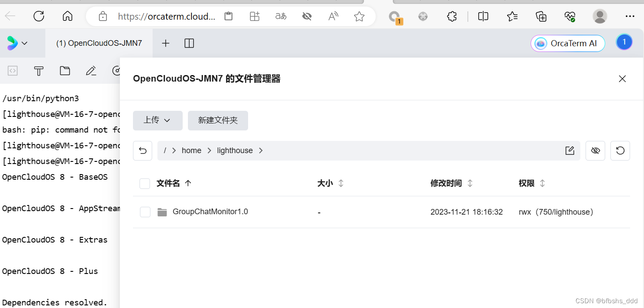
Task: Click the 2023-11-21 18:16:32 modified time
Action: (467, 212)
